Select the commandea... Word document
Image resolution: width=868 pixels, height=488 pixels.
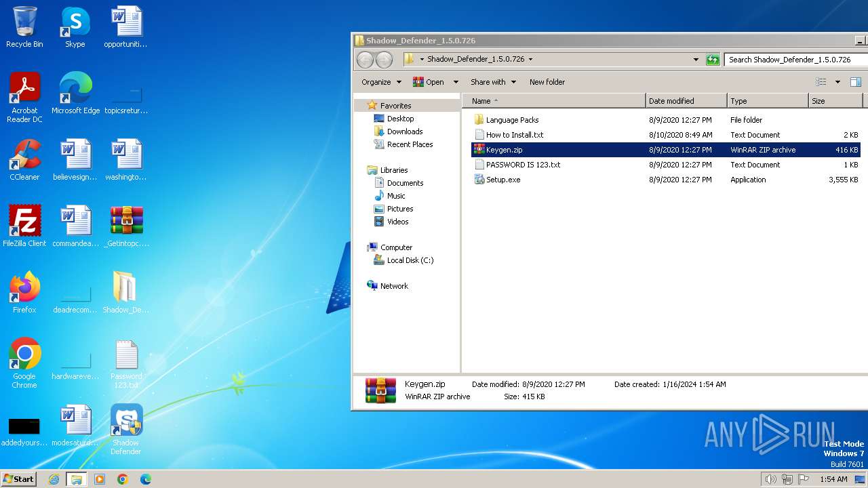tap(75, 226)
